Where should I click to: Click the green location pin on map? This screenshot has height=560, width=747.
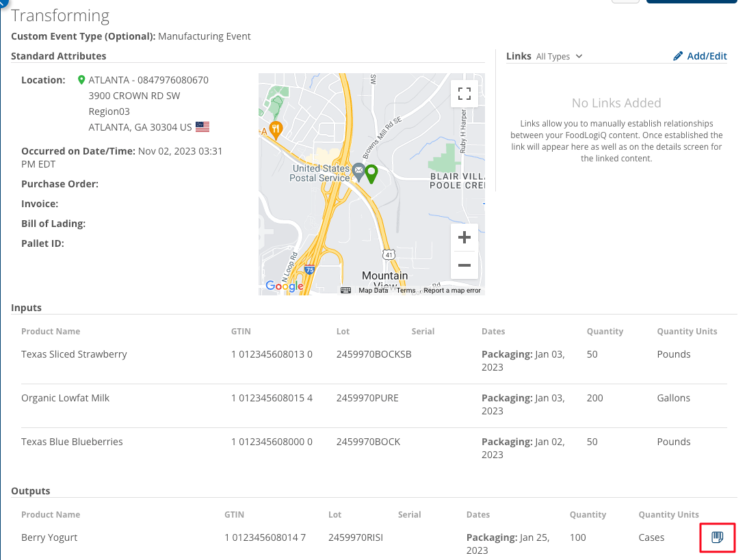click(371, 173)
